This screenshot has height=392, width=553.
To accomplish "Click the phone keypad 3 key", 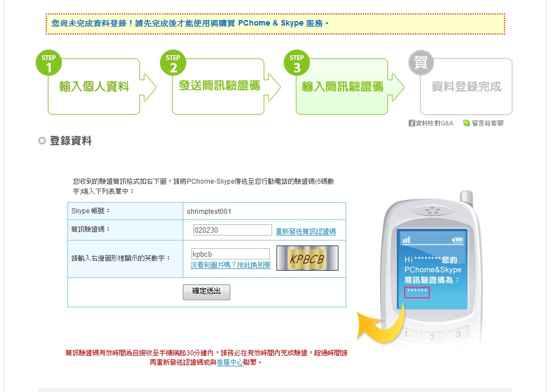I will click(x=458, y=334).
